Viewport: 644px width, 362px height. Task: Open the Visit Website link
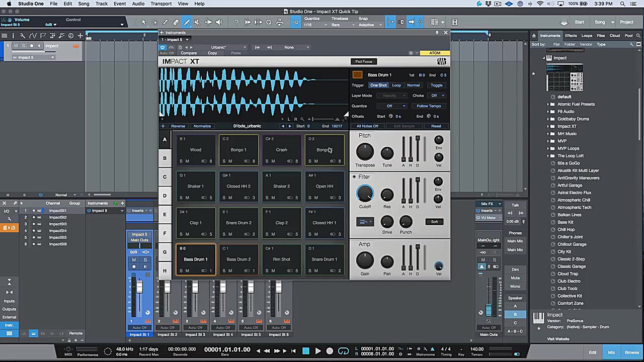pyautogui.click(x=558, y=339)
